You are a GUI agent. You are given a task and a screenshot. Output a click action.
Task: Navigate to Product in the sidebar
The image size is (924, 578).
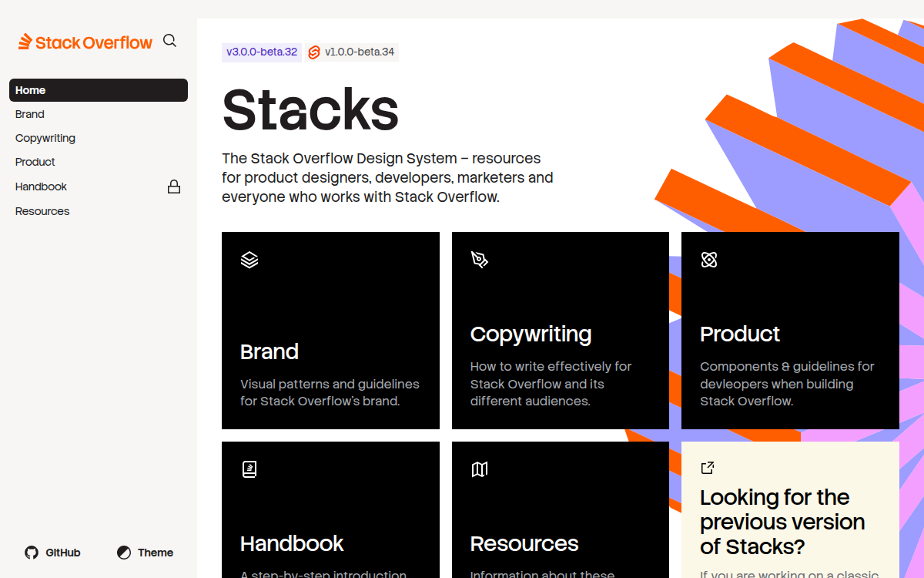[99, 162]
